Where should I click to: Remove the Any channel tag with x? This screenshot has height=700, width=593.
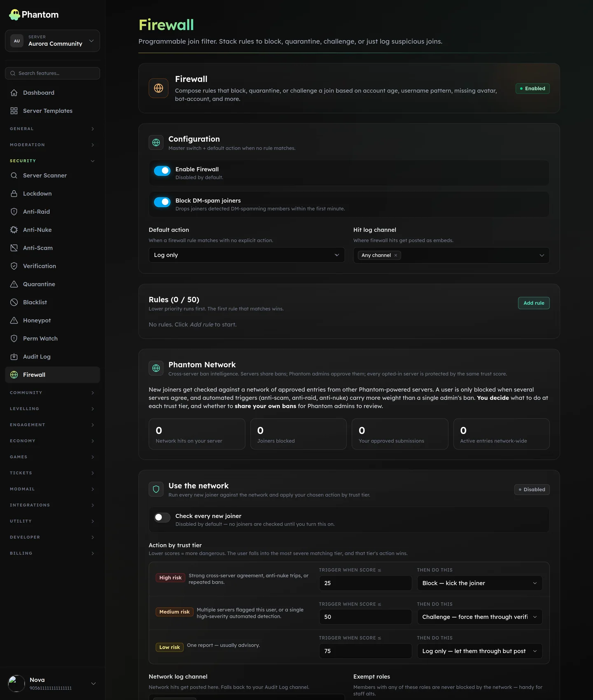coord(396,255)
